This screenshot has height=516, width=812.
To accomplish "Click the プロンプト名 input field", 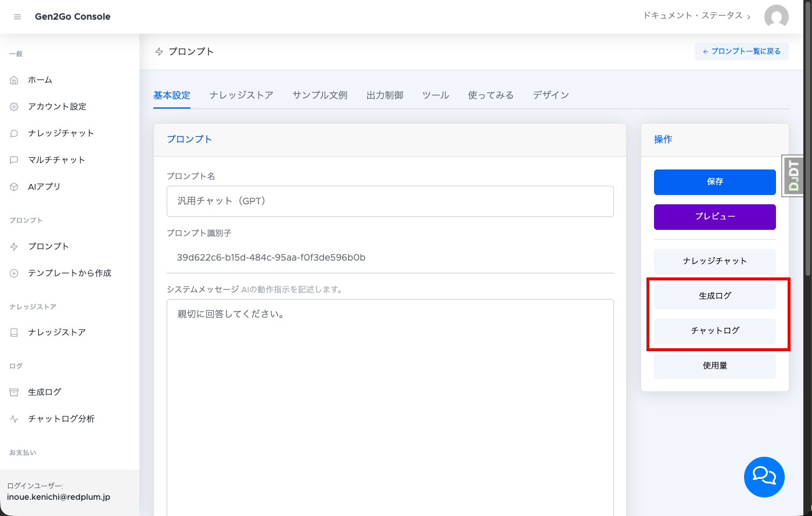I will coord(390,201).
